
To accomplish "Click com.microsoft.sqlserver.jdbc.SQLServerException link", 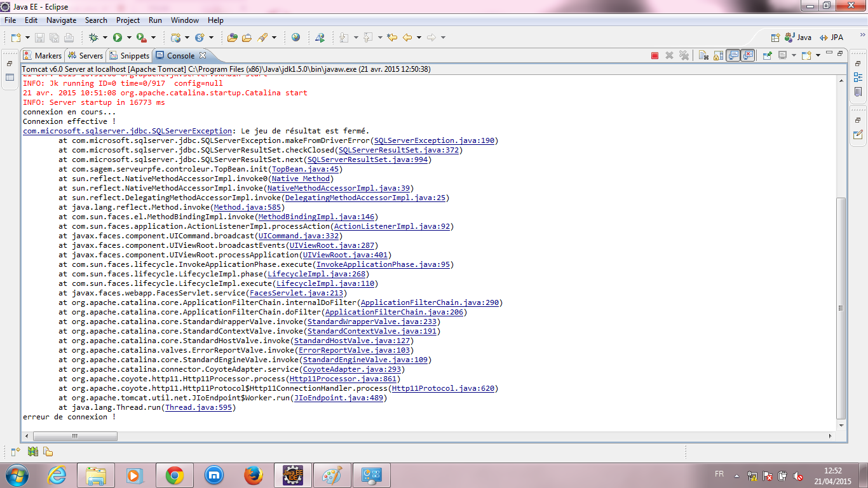I will (x=128, y=131).
